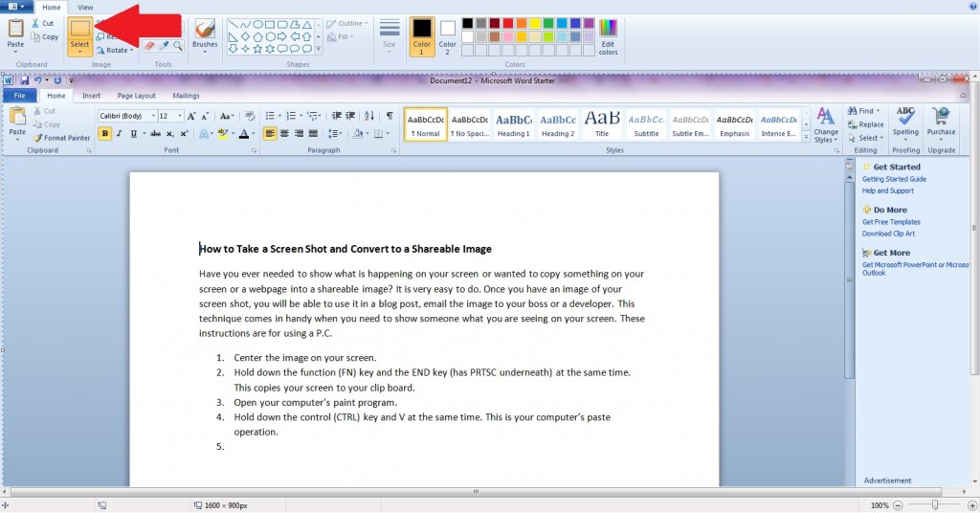Open Change Styles dropdown in Word
This screenshot has height=513, width=980.
click(825, 124)
